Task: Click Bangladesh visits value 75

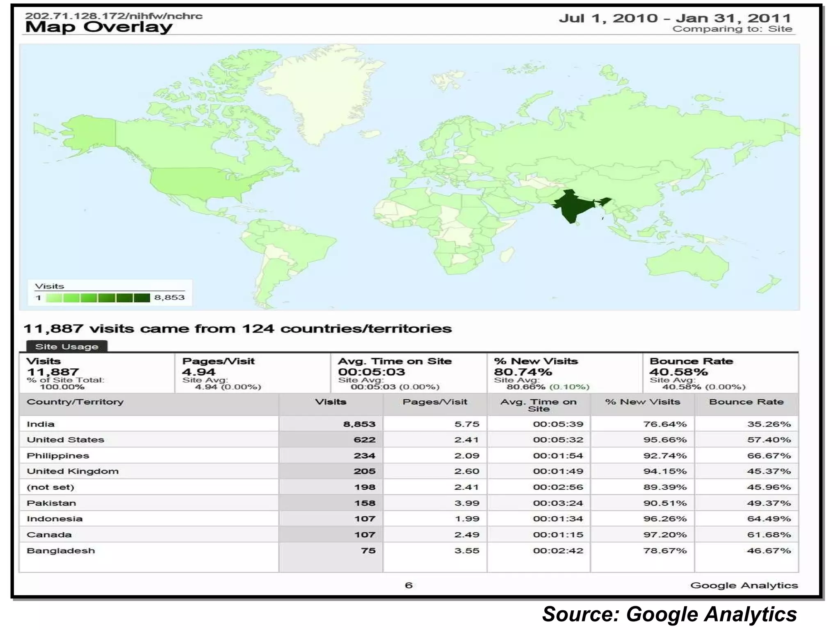Action: pos(368,550)
